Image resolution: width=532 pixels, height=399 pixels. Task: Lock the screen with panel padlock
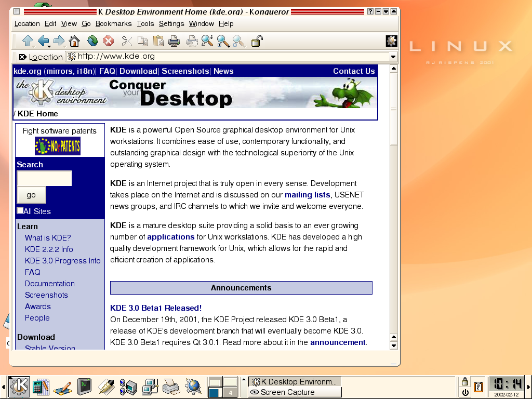465,381
